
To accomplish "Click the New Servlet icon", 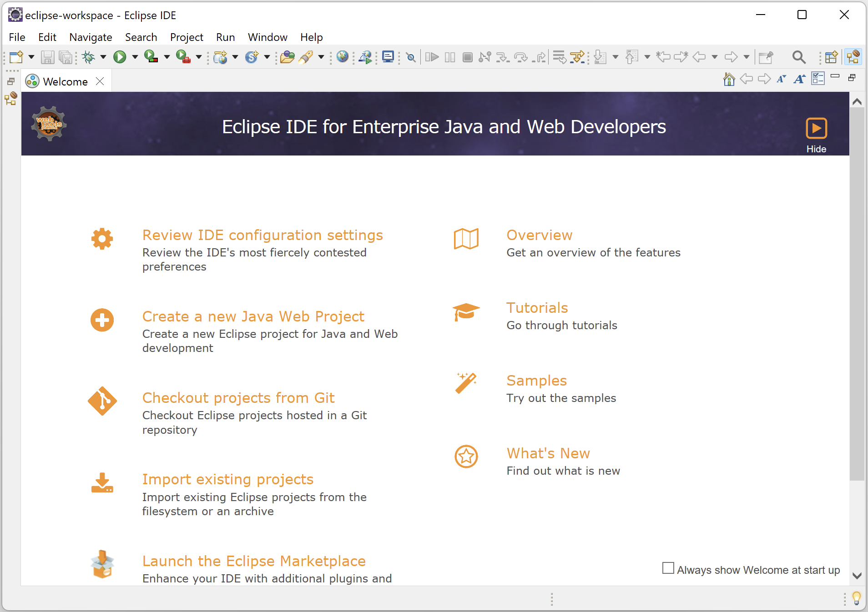I will (x=252, y=57).
